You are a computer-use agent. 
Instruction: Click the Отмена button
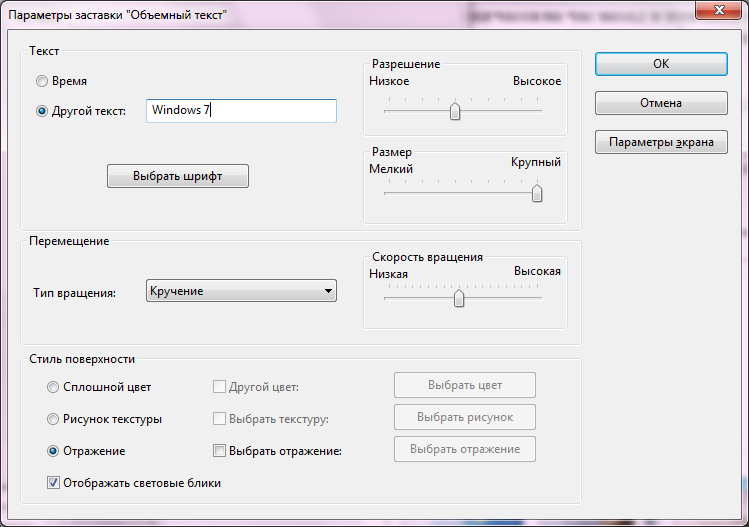pos(661,103)
